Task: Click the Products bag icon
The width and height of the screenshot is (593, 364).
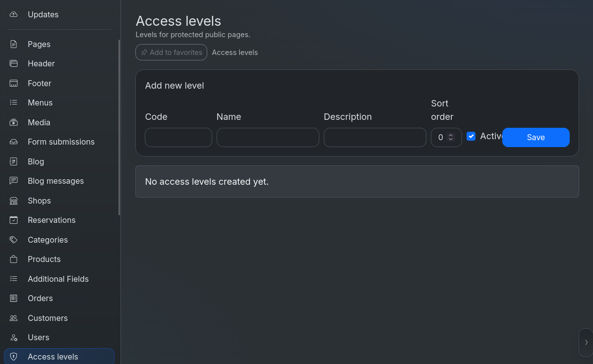Action: click(13, 259)
